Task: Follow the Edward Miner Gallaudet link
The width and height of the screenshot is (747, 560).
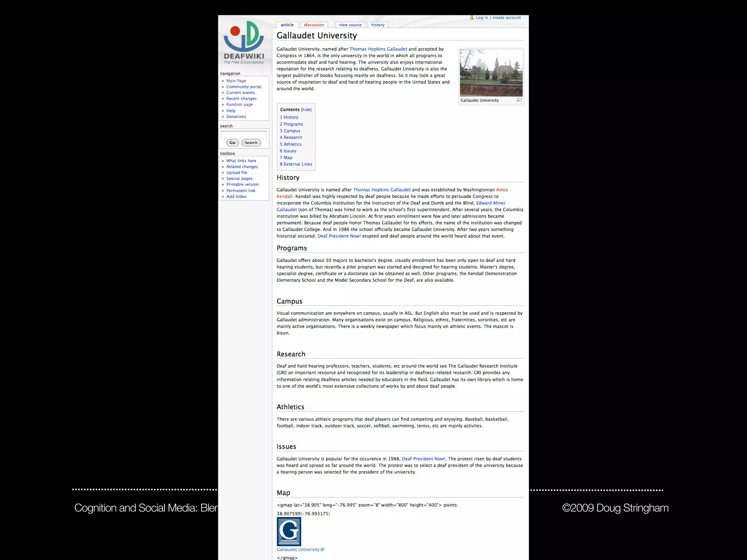Action: [490, 203]
